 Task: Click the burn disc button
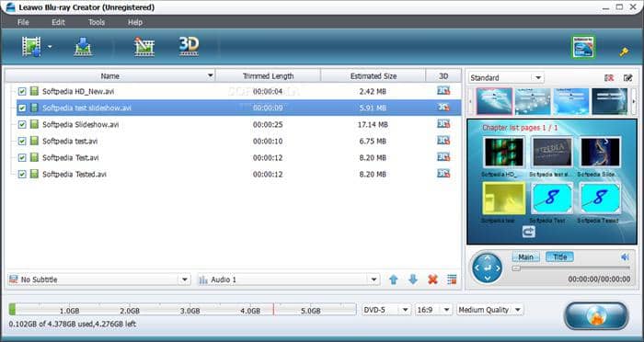[x=596, y=315]
